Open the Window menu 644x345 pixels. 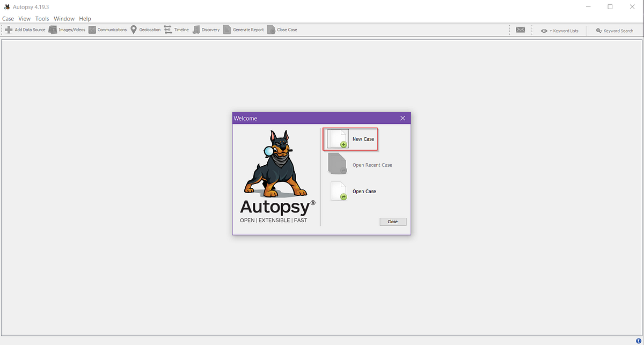pos(64,19)
